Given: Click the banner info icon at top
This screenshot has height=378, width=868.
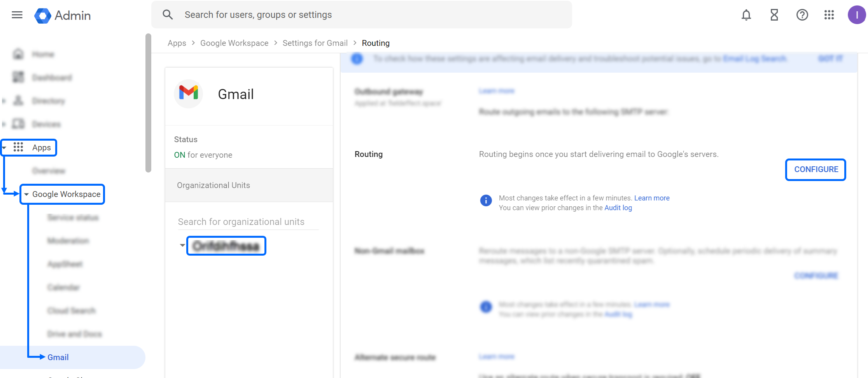Looking at the screenshot, I should 357,59.
